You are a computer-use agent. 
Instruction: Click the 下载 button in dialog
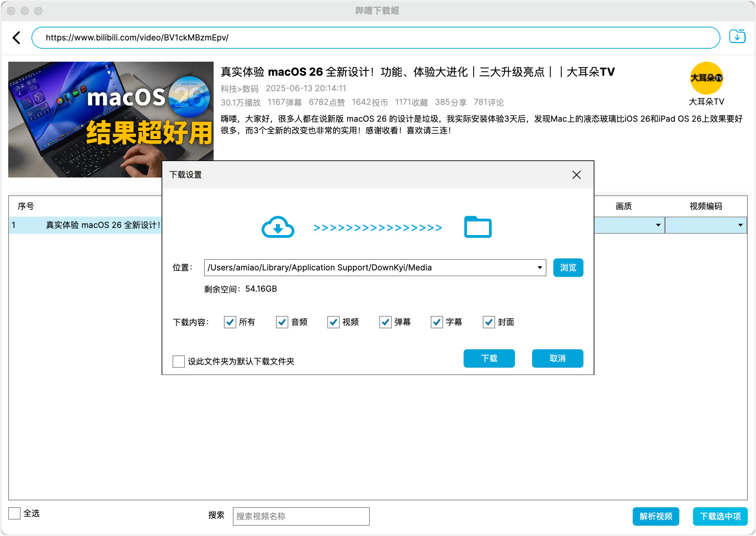coord(489,358)
